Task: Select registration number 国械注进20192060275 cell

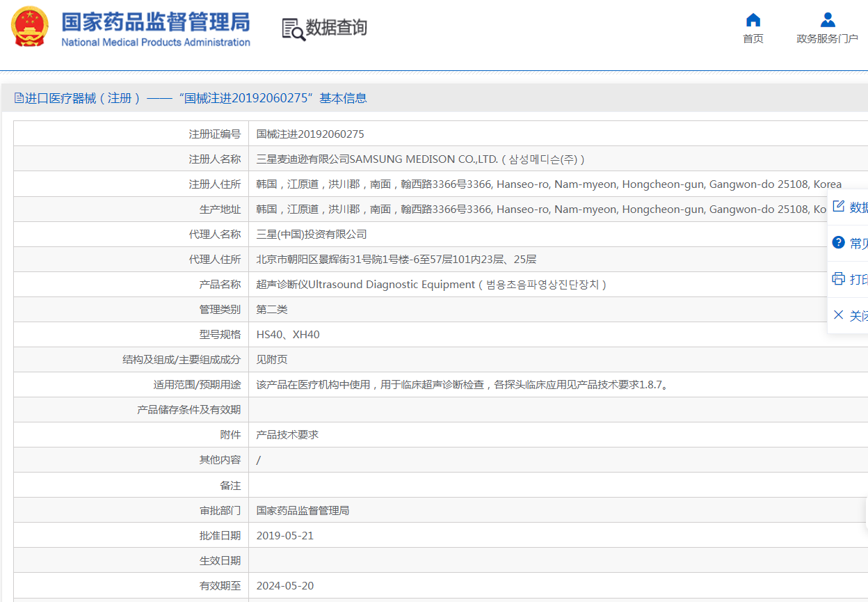Action: [310, 134]
